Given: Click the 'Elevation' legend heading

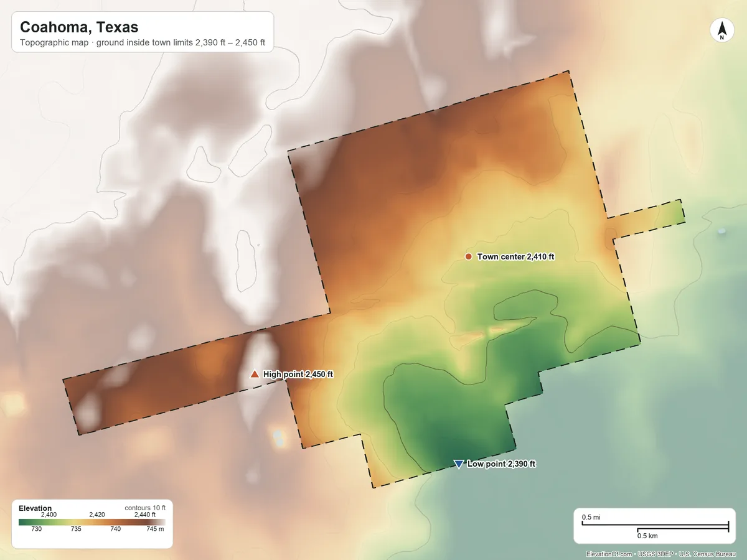Looking at the screenshot, I should coord(35,508).
